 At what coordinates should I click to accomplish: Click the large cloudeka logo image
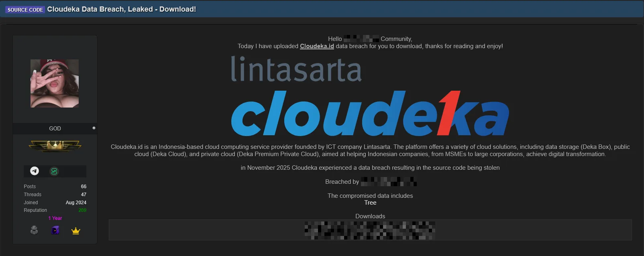click(370, 114)
